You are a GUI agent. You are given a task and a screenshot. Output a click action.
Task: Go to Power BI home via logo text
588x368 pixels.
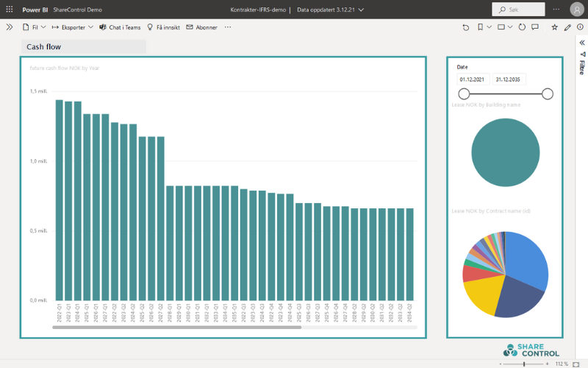[35, 10]
